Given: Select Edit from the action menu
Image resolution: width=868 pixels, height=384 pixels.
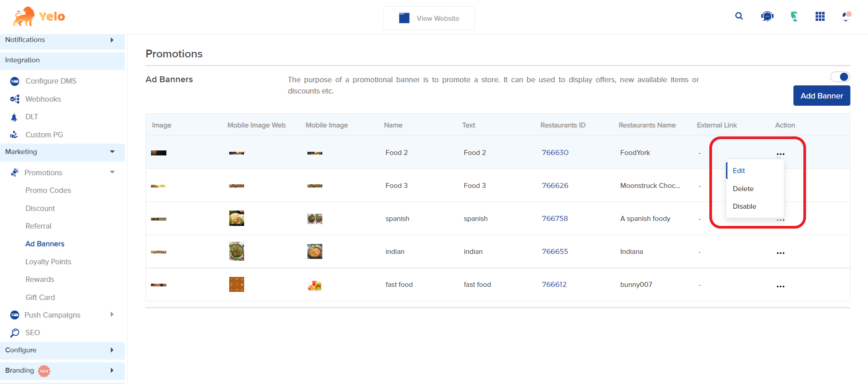Looking at the screenshot, I should tap(739, 171).
